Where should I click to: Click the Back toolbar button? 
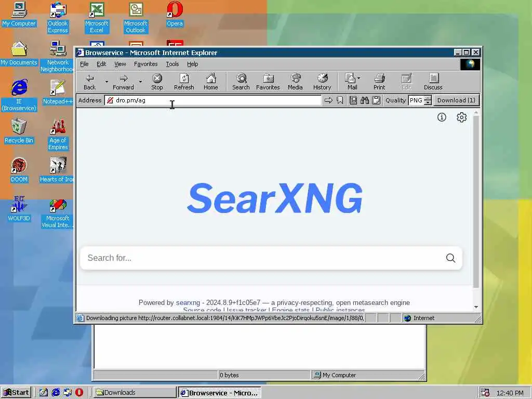tap(89, 82)
